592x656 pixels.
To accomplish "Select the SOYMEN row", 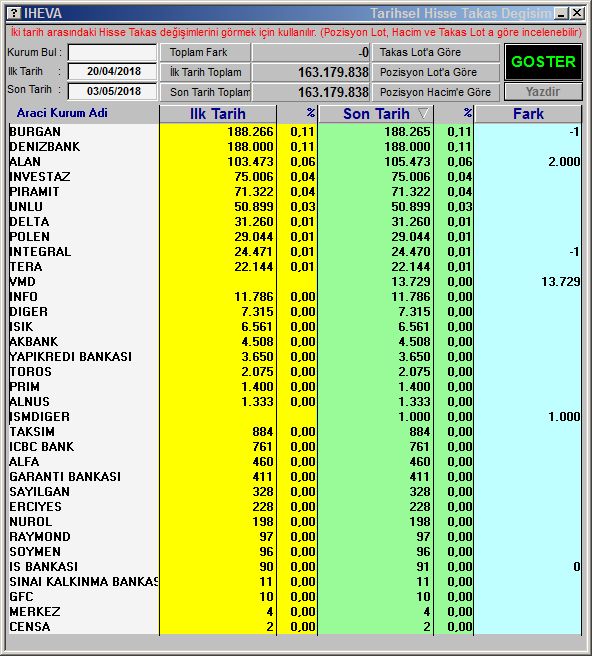I will (x=295, y=552).
